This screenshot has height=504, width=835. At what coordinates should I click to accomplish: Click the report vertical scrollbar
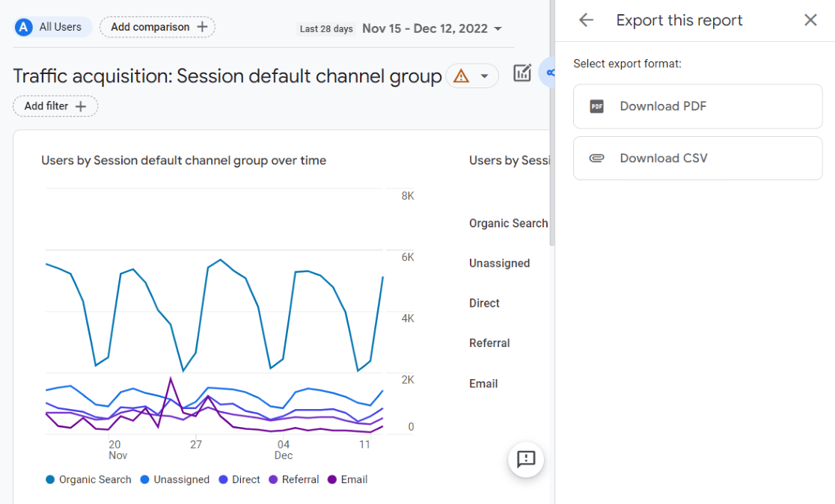coord(552,187)
